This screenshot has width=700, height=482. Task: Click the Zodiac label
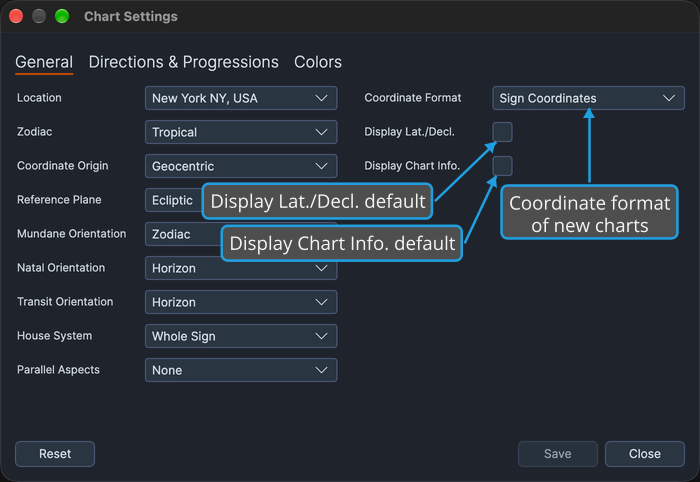click(34, 132)
